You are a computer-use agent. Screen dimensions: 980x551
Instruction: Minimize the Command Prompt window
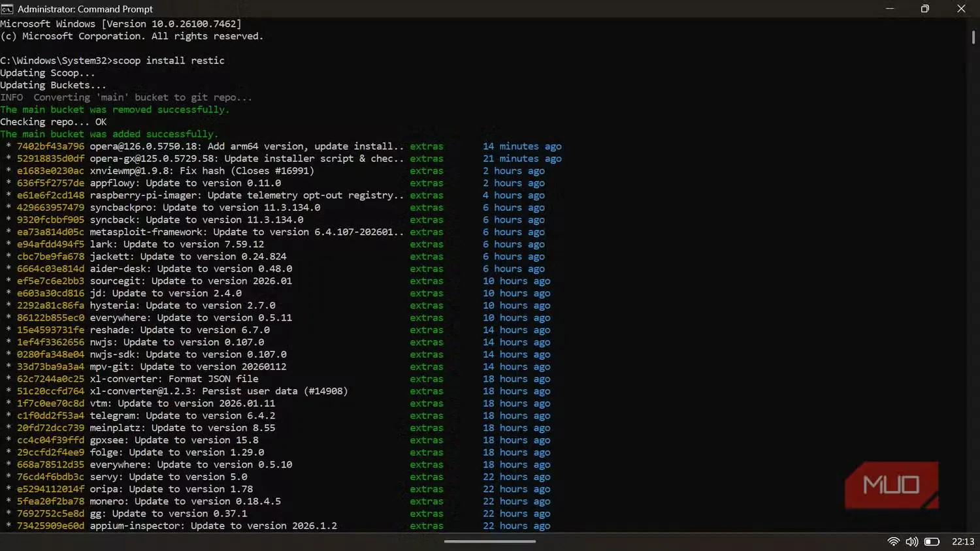[889, 8]
